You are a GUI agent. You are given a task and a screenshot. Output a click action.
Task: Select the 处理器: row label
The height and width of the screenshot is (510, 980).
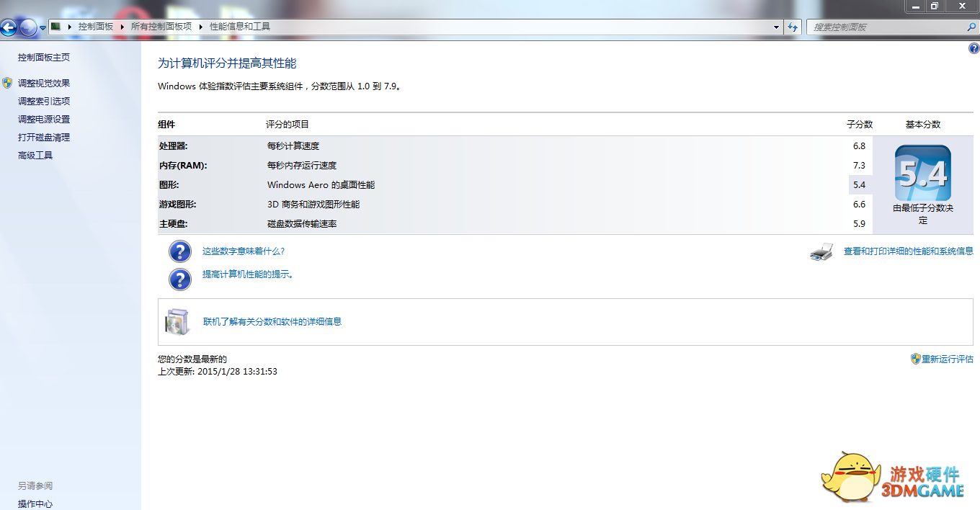click(173, 146)
